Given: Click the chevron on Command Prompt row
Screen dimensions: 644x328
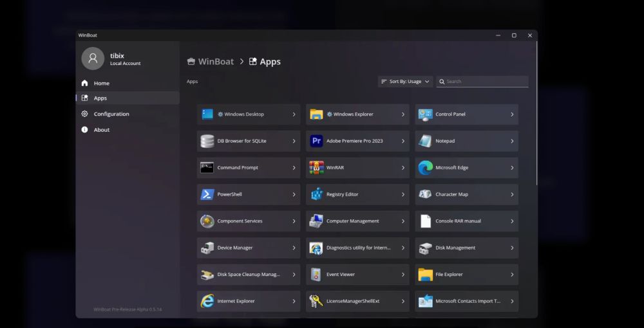Looking at the screenshot, I should pyautogui.click(x=294, y=168).
